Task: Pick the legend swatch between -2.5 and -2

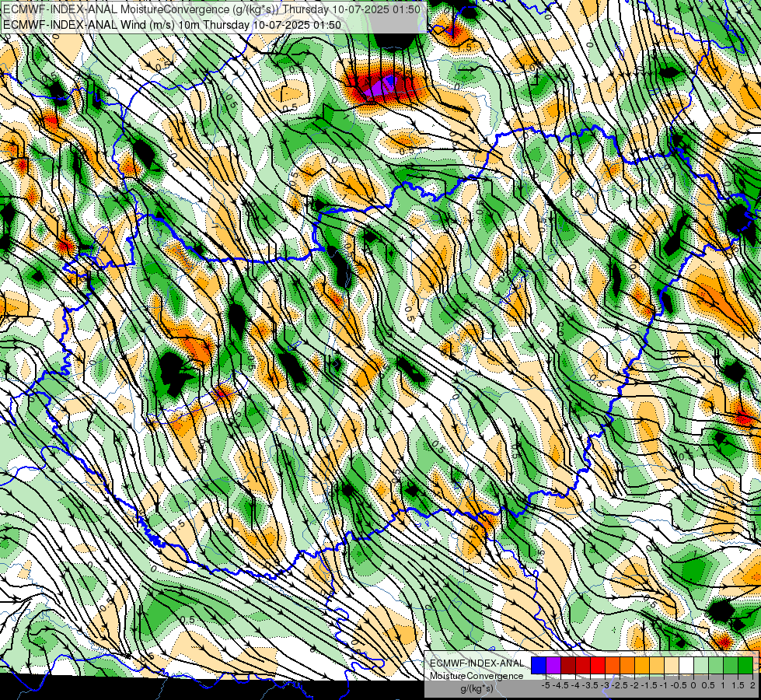Action: point(627,666)
